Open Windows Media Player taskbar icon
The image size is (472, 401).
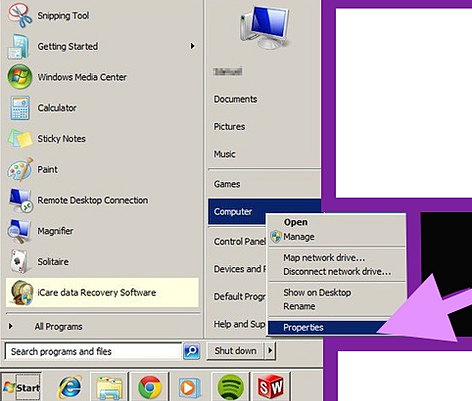click(189, 388)
